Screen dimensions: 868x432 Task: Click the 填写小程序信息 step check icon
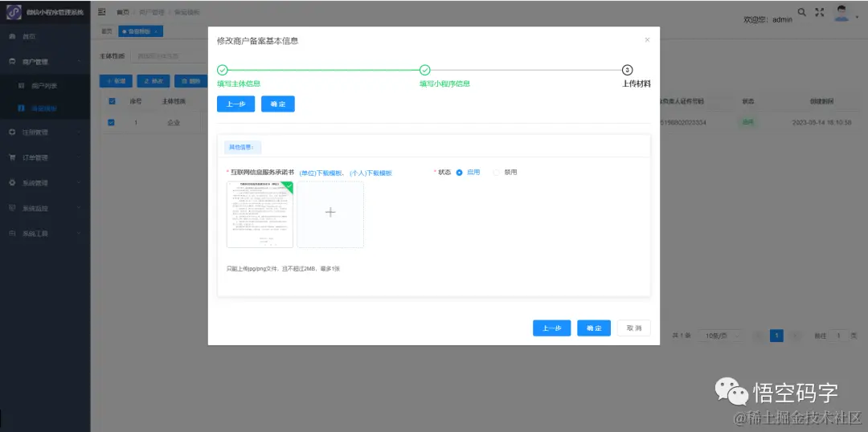pyautogui.click(x=424, y=70)
